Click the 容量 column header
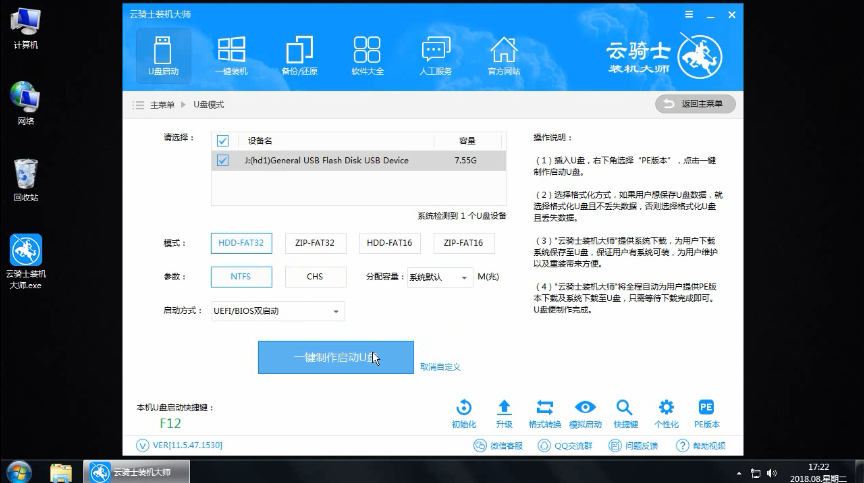 pyautogui.click(x=467, y=141)
